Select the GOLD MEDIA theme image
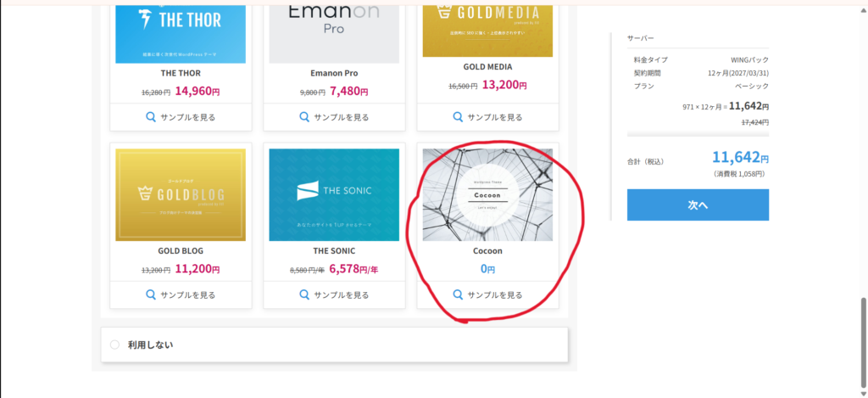 [487, 31]
